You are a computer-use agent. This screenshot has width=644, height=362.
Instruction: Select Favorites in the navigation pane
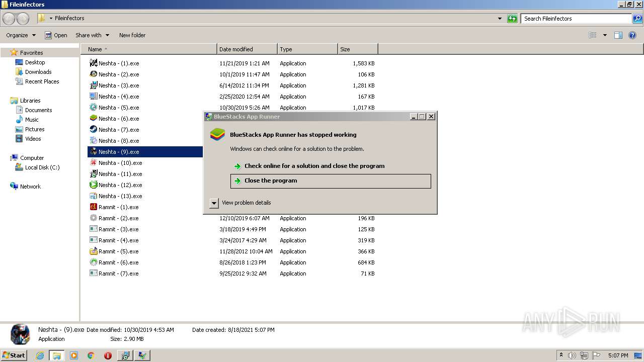click(31, 53)
